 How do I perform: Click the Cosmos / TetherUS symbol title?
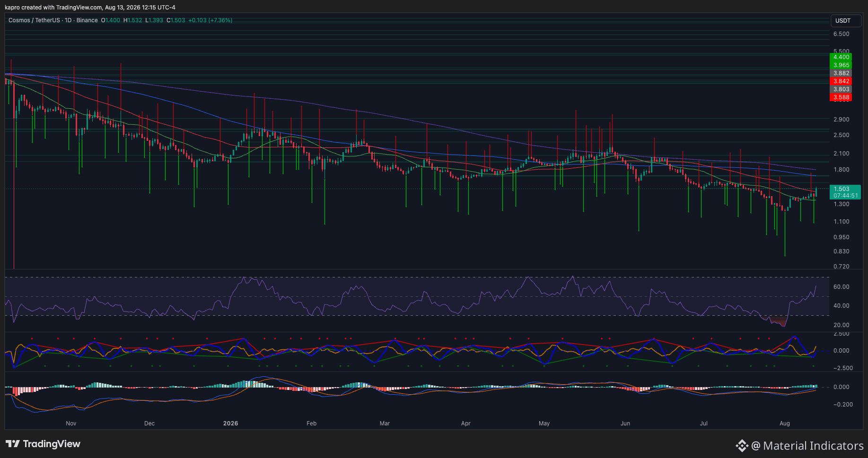(x=53, y=20)
